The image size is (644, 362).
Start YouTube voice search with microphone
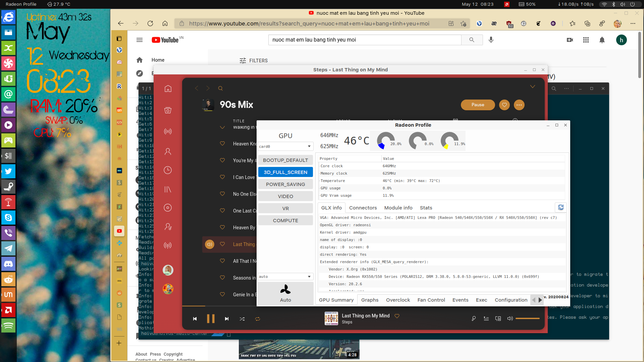pyautogui.click(x=491, y=40)
